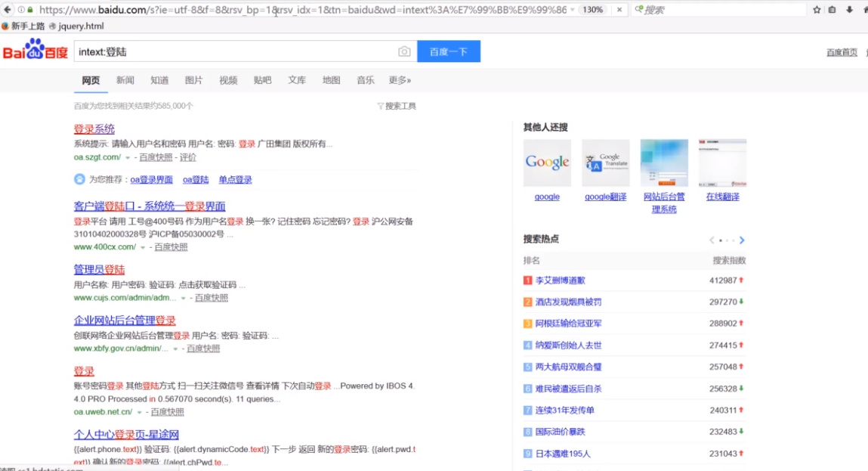Open the 管理员登陆 result

[x=99, y=270]
